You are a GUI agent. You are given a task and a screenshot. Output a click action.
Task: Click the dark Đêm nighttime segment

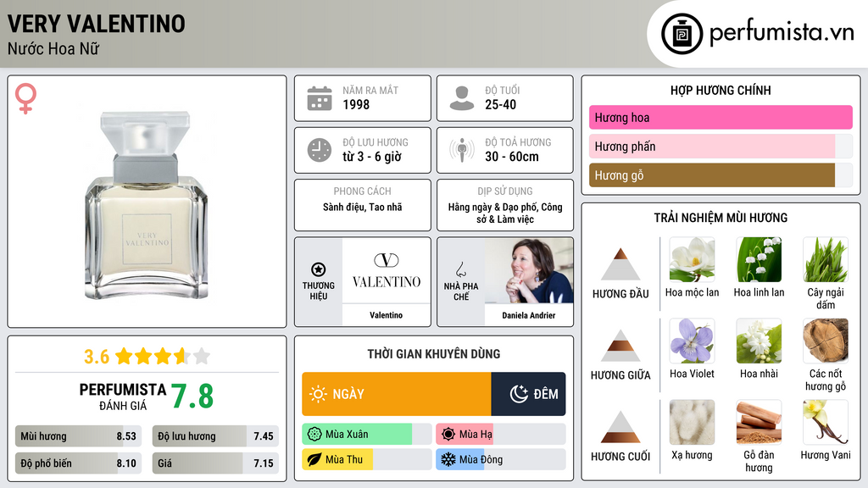[528, 394]
